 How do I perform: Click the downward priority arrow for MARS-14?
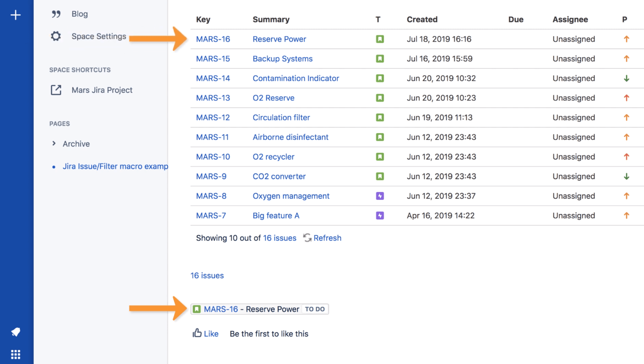(626, 78)
